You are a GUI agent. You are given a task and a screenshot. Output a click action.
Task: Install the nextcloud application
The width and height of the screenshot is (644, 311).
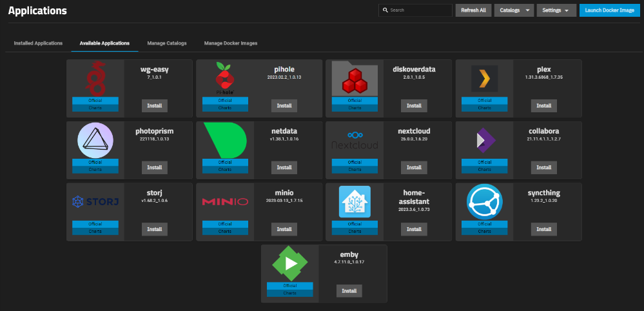pos(414,167)
